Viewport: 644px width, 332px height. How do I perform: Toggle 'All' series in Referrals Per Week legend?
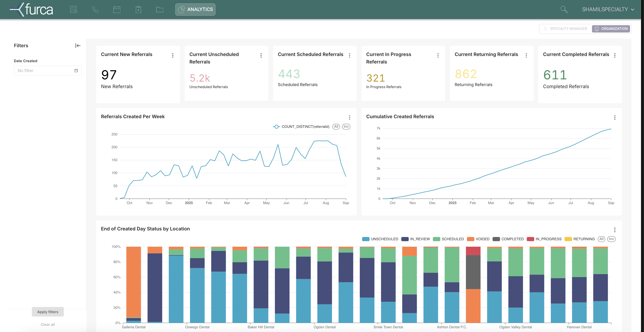point(336,127)
